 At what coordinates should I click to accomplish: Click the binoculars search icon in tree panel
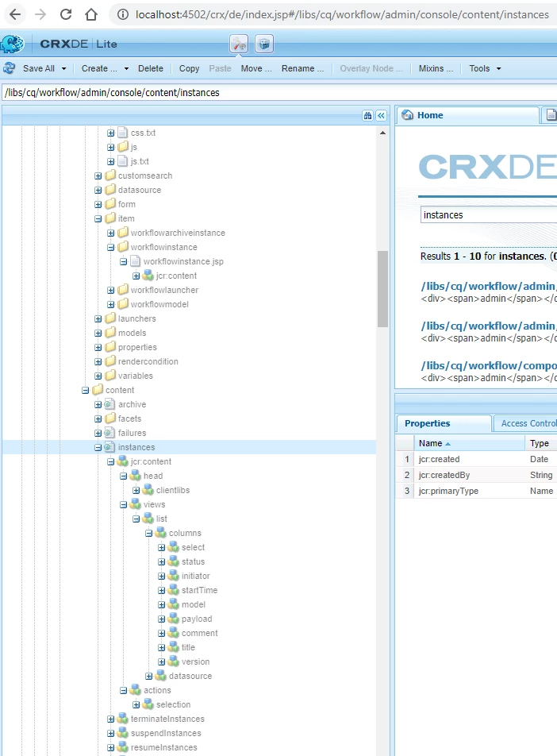(367, 115)
